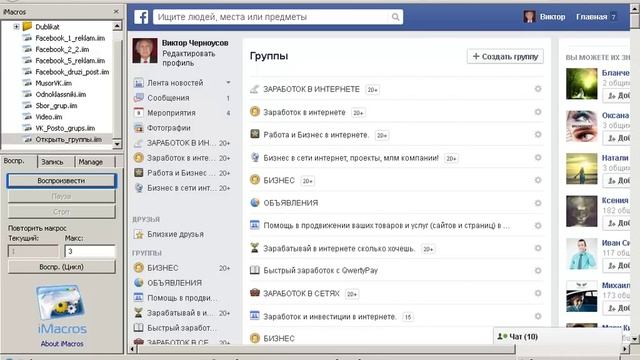Image resolution: width=640 pixels, height=360 pixels.
Task: Click the macro list scroll-down arrow
Action: (x=117, y=144)
